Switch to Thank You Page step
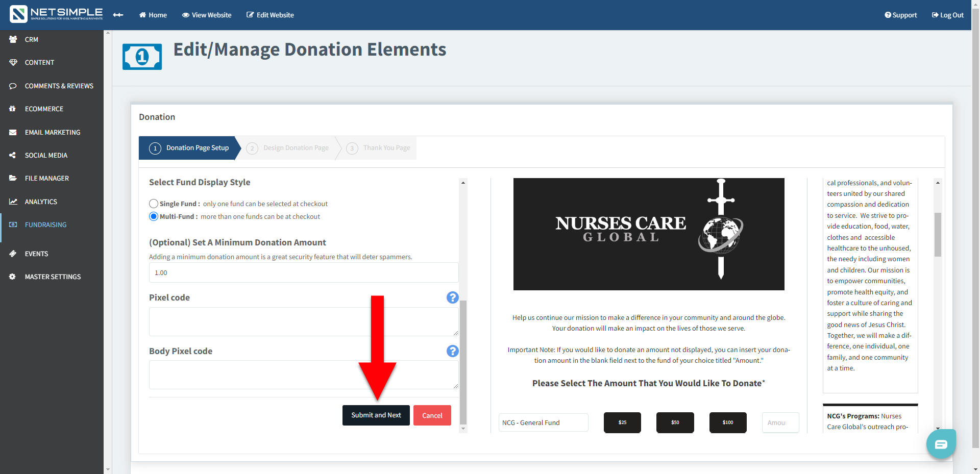The image size is (980, 474). coord(379,148)
